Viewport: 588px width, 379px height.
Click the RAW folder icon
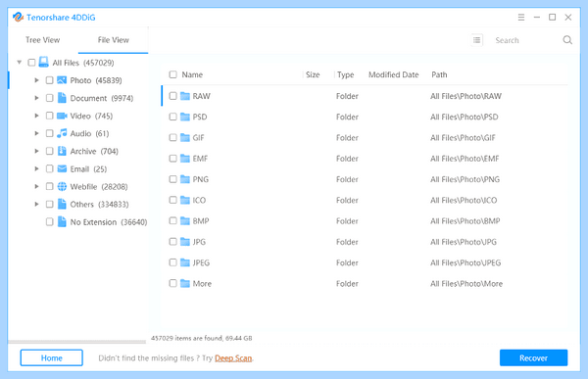(185, 96)
